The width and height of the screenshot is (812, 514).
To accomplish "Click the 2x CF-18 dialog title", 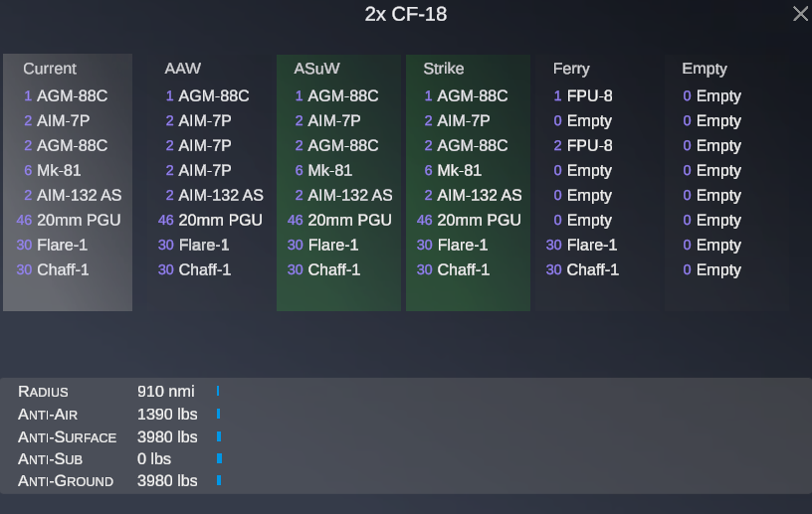I will click(405, 14).
